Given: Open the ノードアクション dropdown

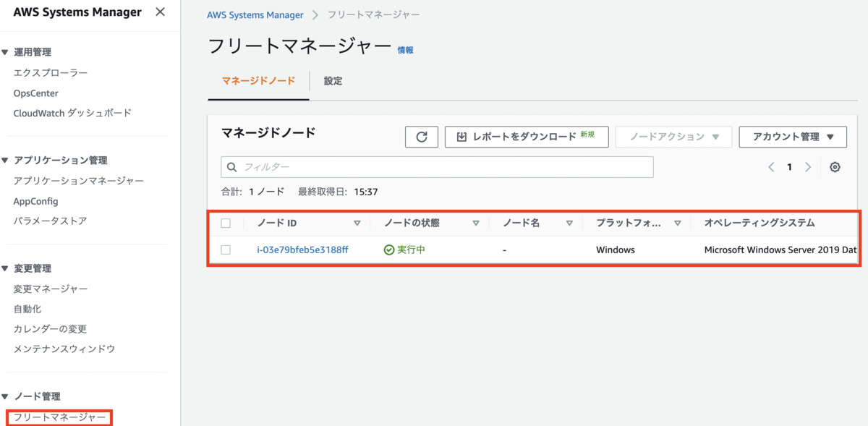Looking at the screenshot, I should click(x=673, y=137).
